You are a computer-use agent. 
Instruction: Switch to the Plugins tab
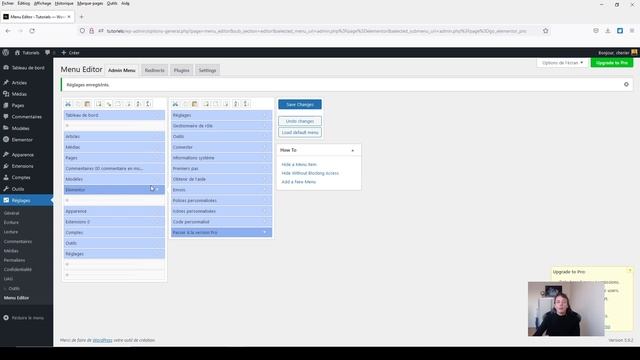182,70
